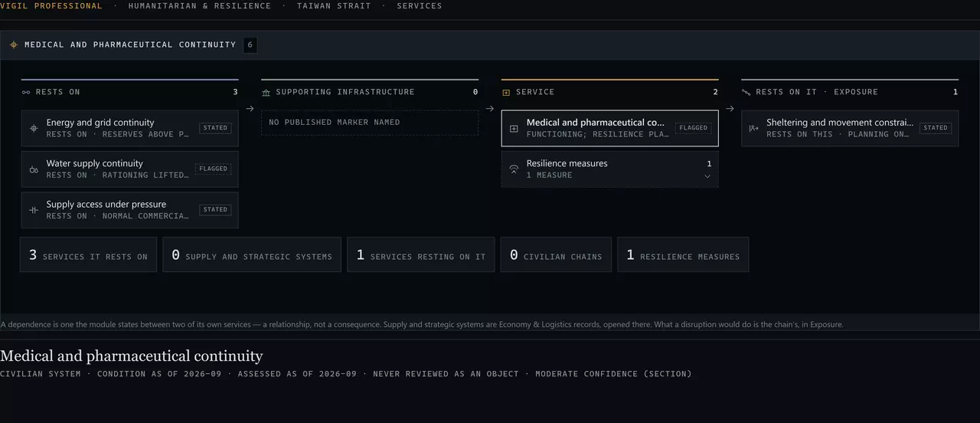This screenshot has height=423, width=980.
Task: Open the Resilience measures row
Action: 610,169
